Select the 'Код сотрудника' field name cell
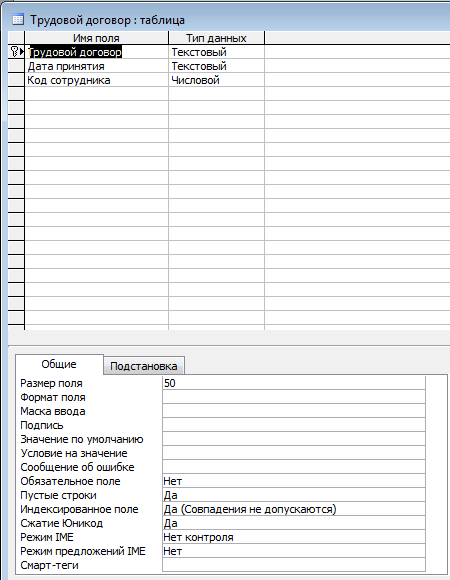The image size is (450, 580). click(x=97, y=80)
